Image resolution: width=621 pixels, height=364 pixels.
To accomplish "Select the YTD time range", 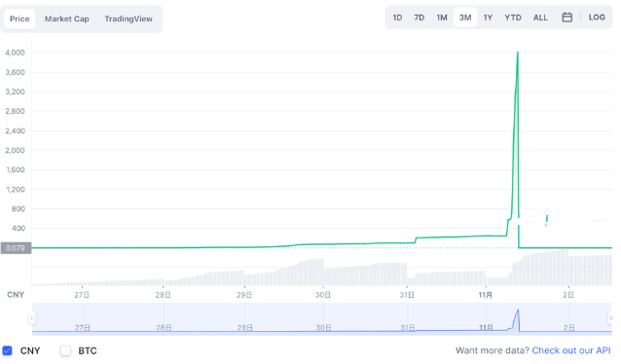I will pyautogui.click(x=513, y=18).
